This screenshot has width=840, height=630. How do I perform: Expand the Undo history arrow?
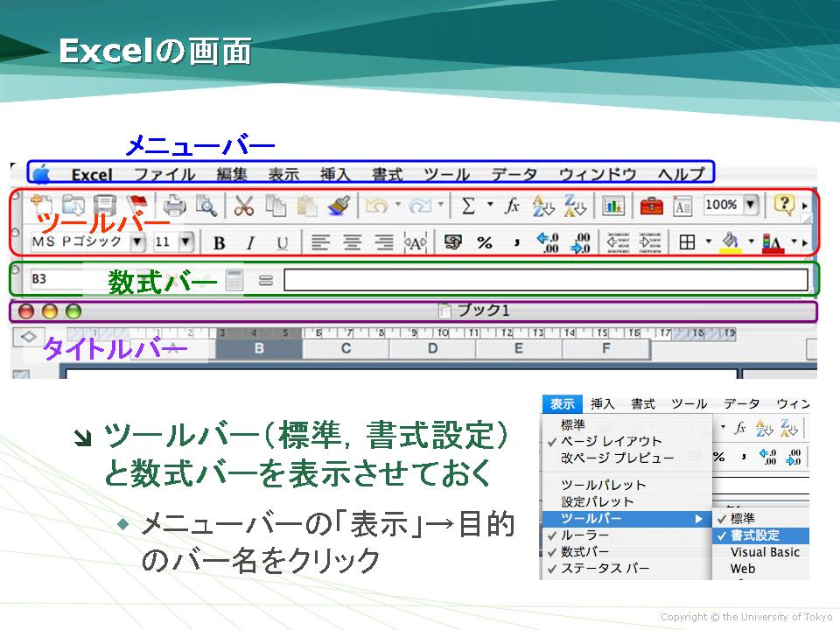398,205
